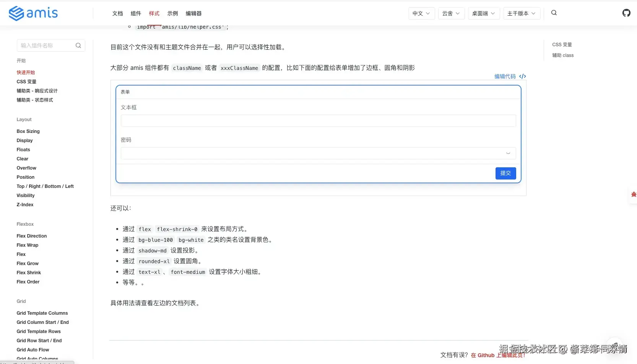Open Flex Wrap doc page

pyautogui.click(x=28, y=245)
